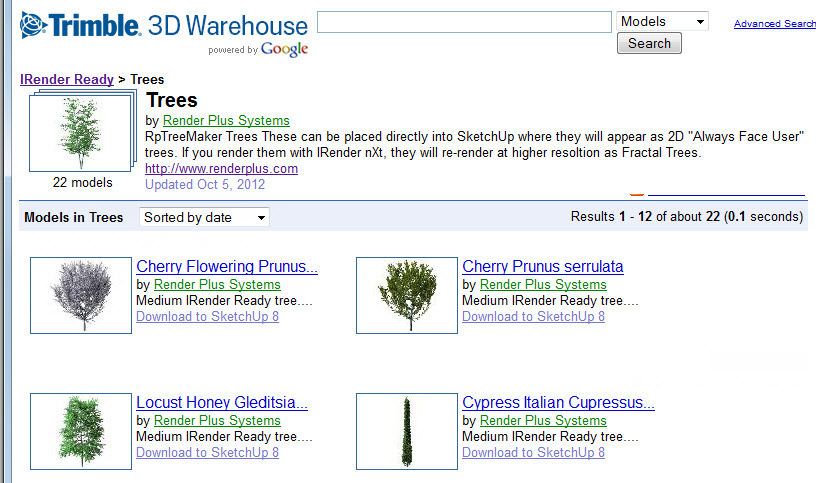Open the Sorted by date dropdown
816x483 pixels.
[204, 217]
